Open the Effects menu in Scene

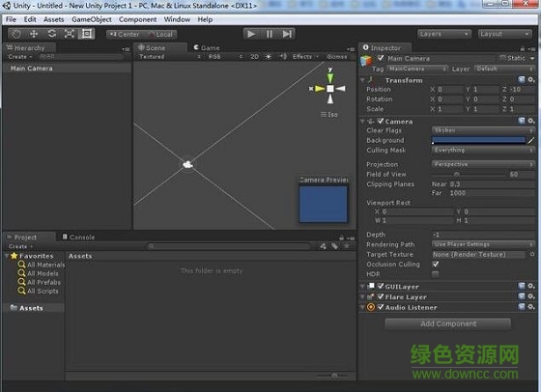(305, 57)
